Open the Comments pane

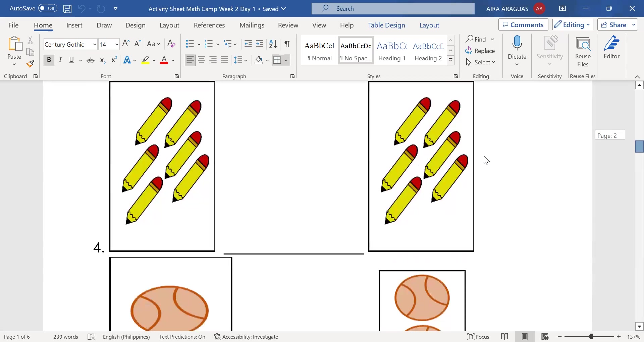tap(523, 25)
